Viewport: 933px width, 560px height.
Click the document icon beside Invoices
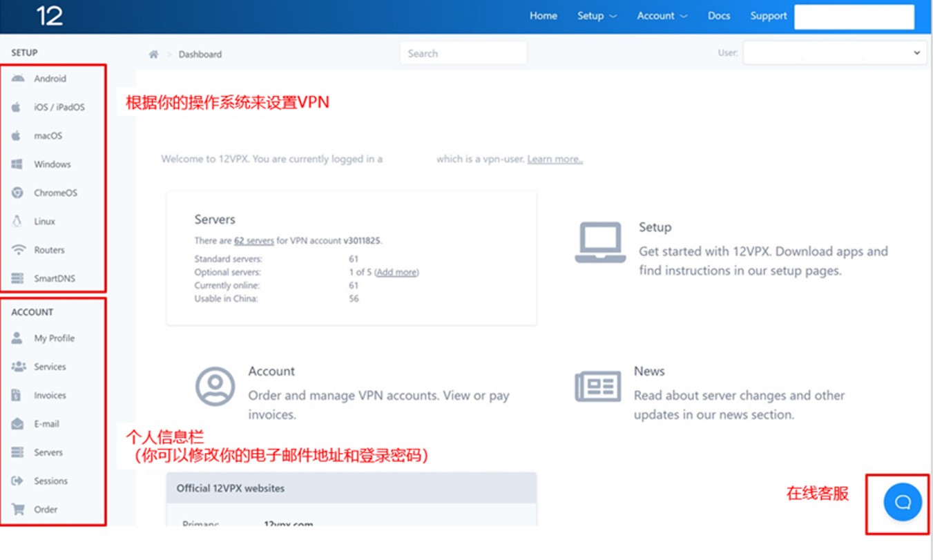coord(17,395)
